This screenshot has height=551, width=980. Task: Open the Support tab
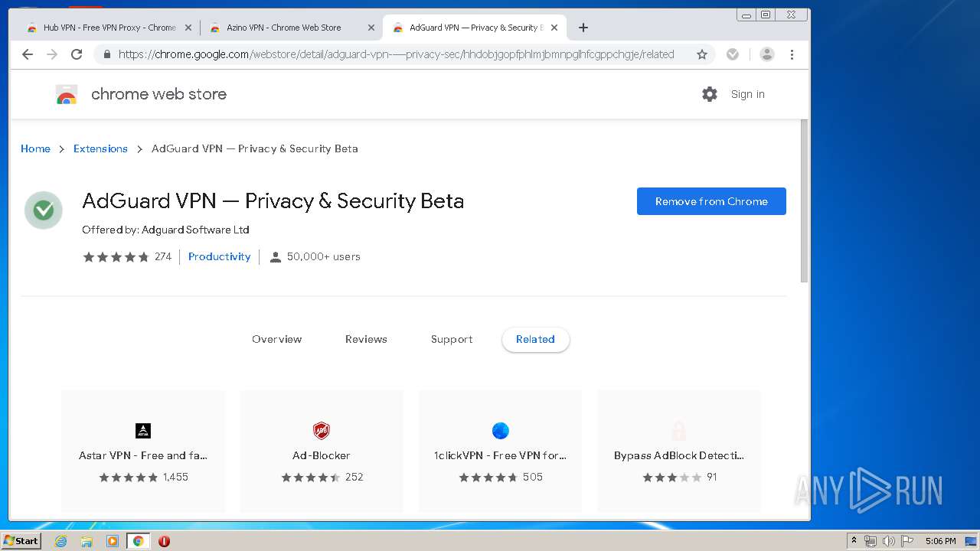coord(452,339)
